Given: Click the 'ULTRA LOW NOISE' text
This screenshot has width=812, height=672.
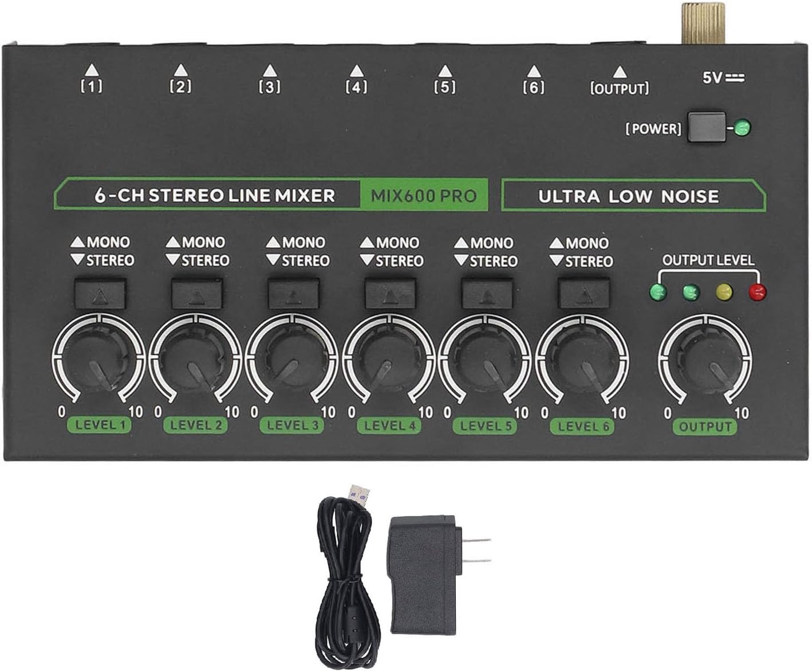Looking at the screenshot, I should click(628, 196).
